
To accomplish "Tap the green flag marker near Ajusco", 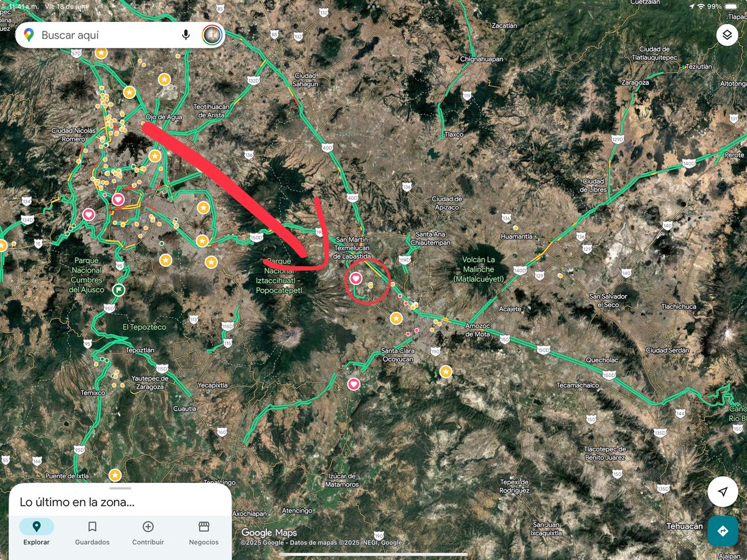I will pos(119,290).
